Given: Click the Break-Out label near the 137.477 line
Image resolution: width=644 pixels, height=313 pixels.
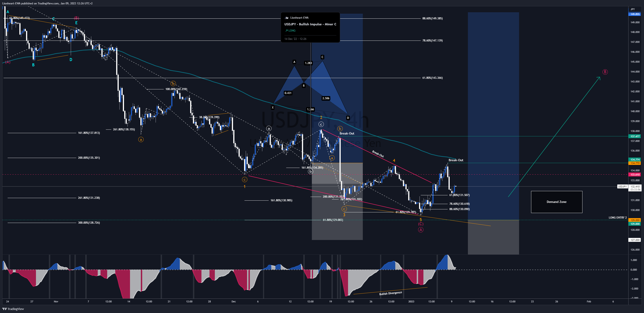Looking at the screenshot, I should (x=347, y=133).
